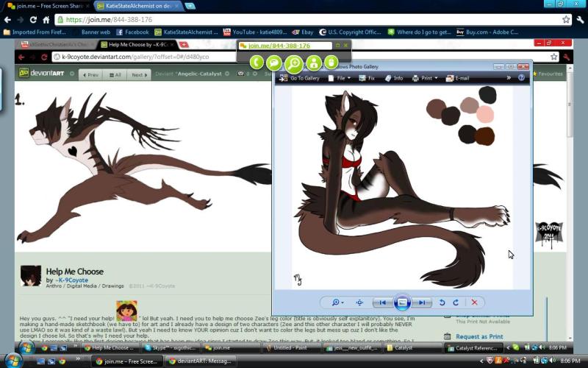The height and width of the screenshot is (368, 588).
Task: Open Photo Gallery help icon
Action: tap(521, 78)
